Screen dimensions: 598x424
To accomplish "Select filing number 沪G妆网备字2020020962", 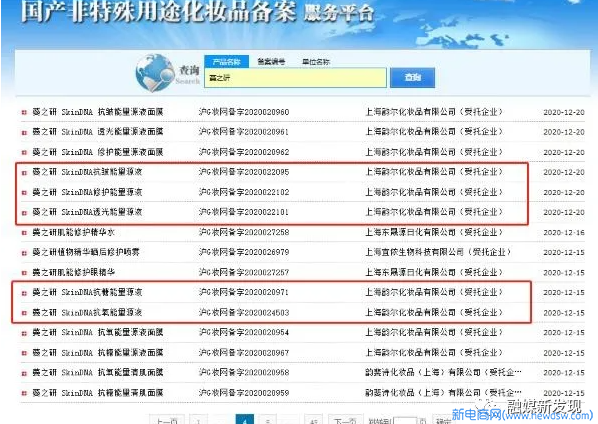I will click(x=244, y=152).
